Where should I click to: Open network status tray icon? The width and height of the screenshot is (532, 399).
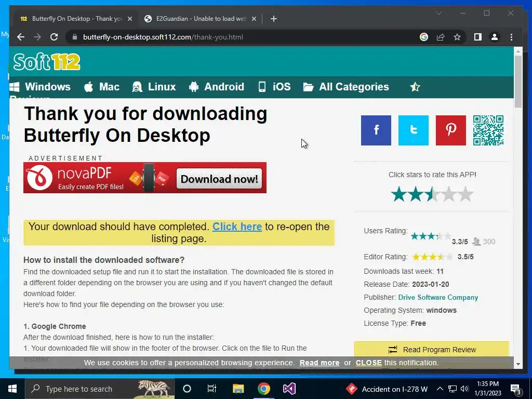pyautogui.click(x=453, y=389)
